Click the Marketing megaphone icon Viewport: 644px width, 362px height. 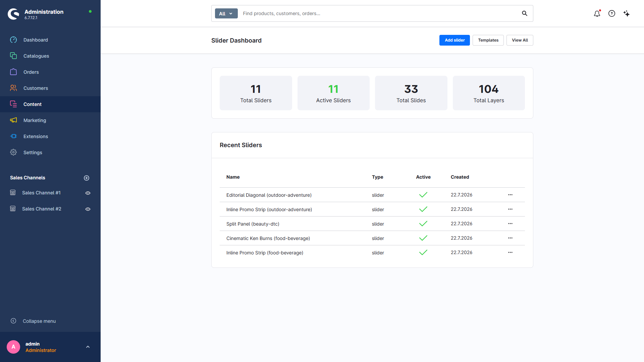tap(13, 120)
